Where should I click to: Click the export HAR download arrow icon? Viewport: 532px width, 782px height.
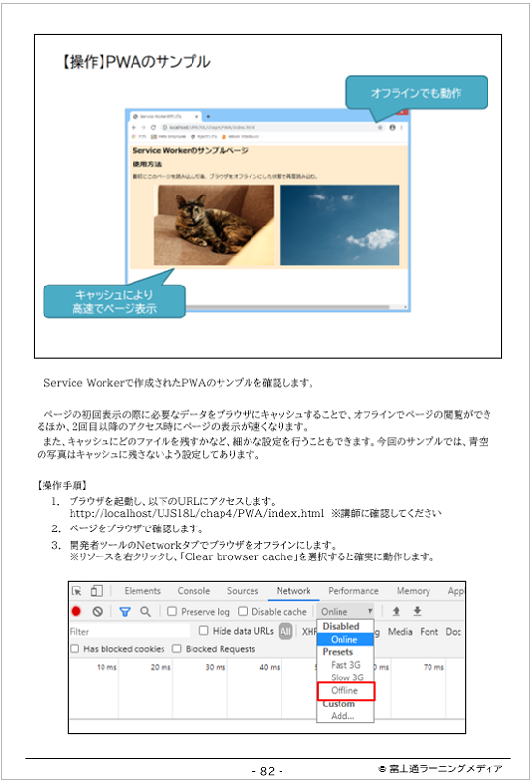coord(417,611)
